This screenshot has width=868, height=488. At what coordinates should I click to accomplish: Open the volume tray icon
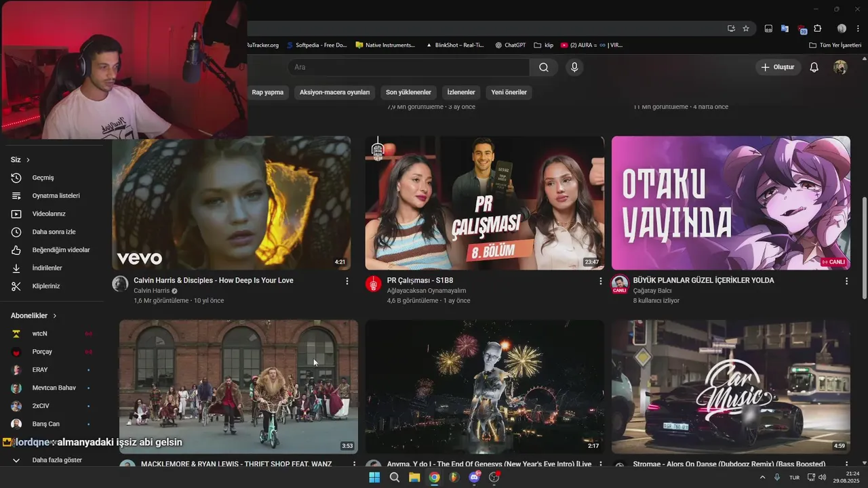tap(823, 477)
